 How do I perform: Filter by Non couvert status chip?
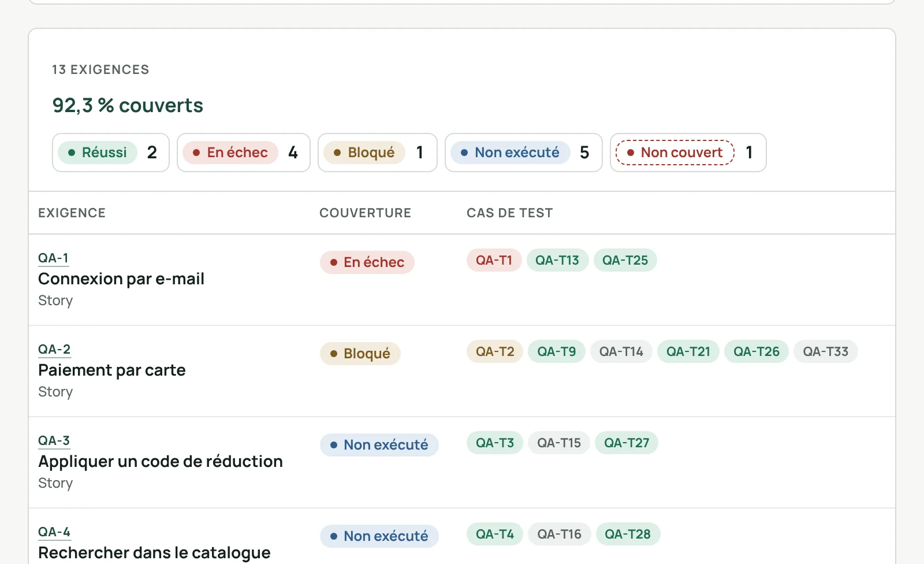688,153
